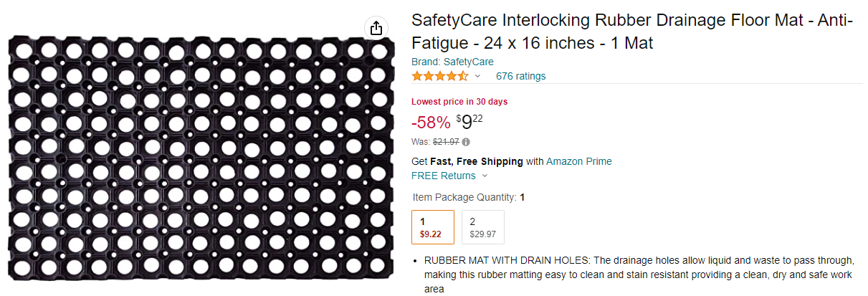Expand the ratings chevron beside stars

(478, 76)
